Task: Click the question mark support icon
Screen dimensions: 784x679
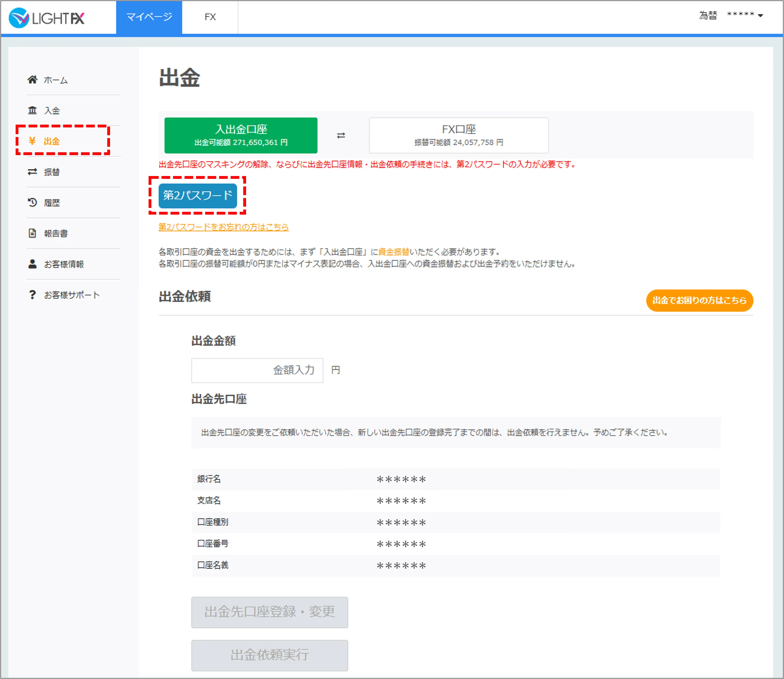Action: pos(33,295)
